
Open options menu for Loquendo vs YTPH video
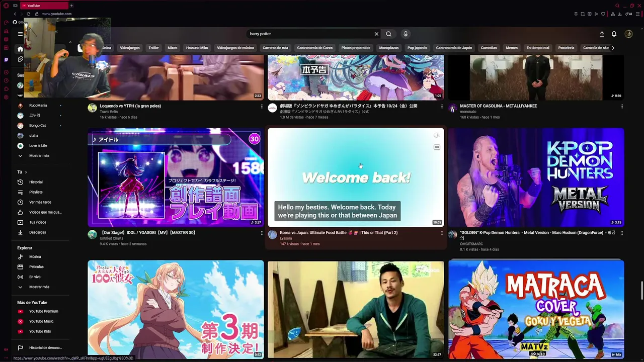click(262, 107)
